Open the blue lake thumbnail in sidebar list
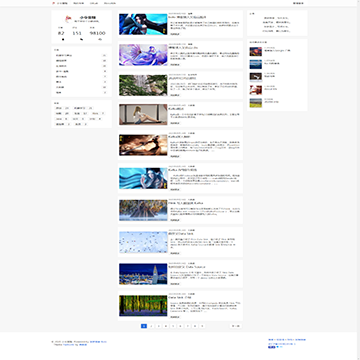This screenshot has height=360, width=360. 256,64
